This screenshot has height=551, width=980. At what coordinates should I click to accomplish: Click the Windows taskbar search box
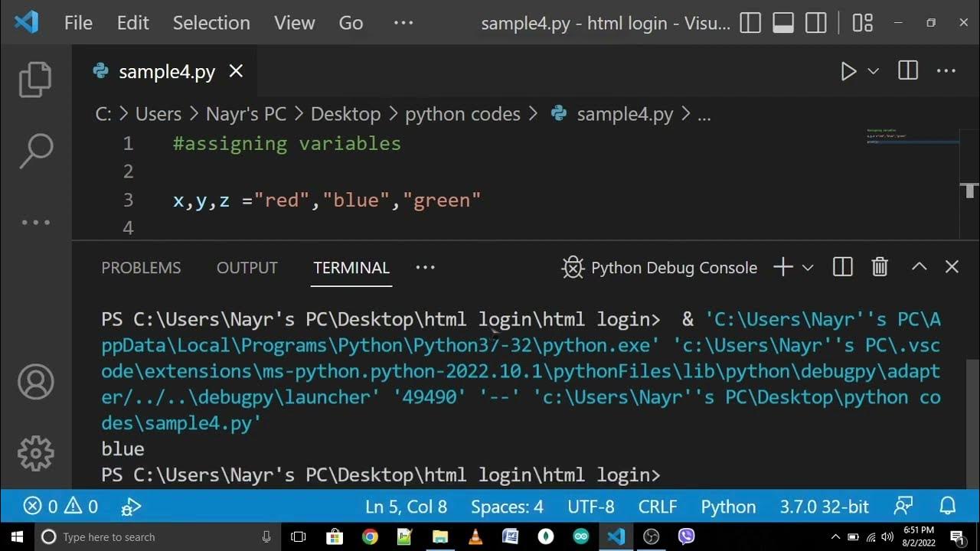coord(153,537)
